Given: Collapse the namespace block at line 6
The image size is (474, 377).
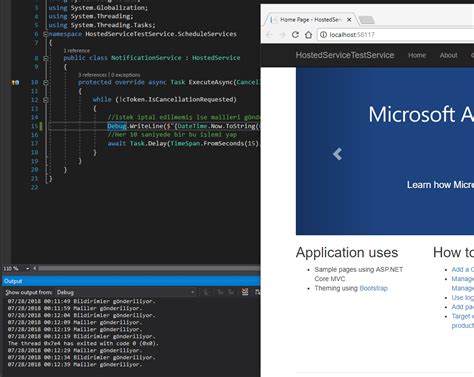Looking at the screenshot, I should point(46,34).
